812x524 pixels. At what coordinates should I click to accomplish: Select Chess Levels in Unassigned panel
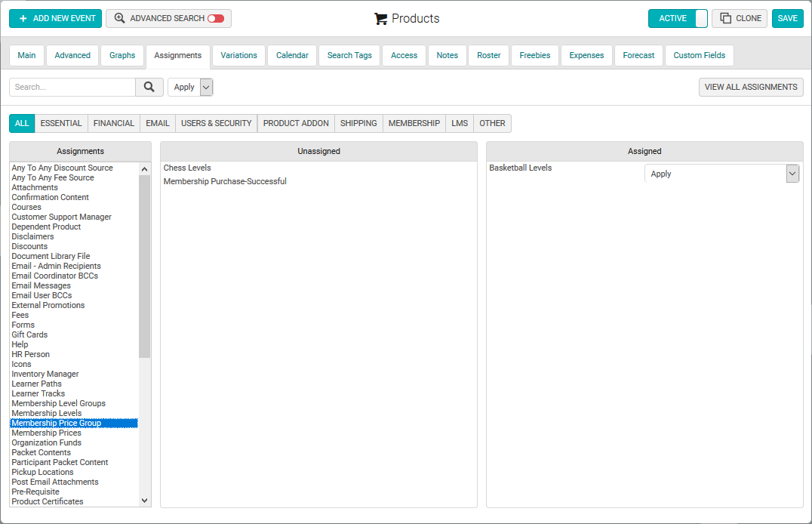pos(187,168)
